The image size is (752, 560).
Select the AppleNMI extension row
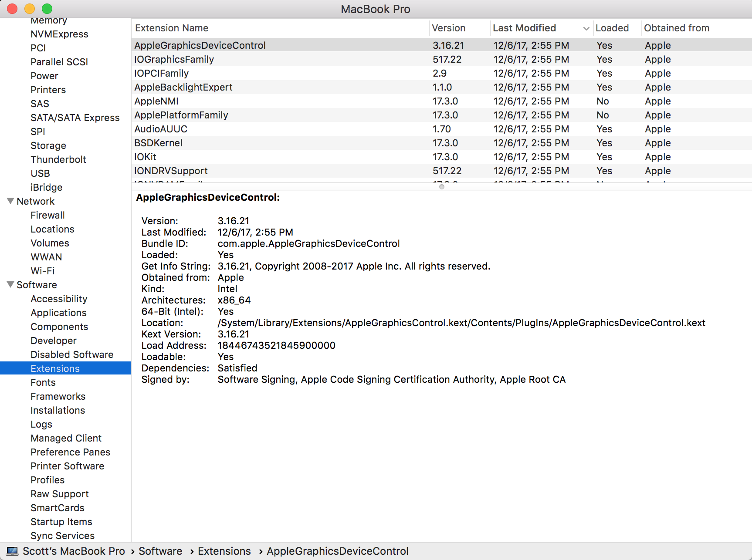click(x=442, y=101)
